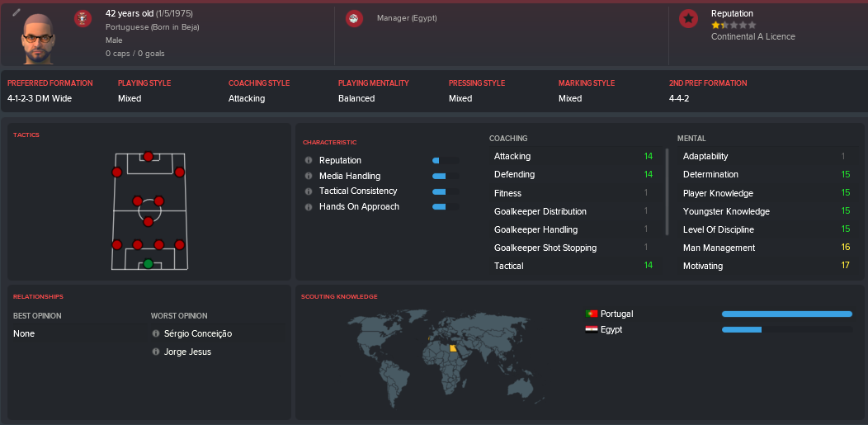Click the Egypt scouting knowledge bar

786,329
